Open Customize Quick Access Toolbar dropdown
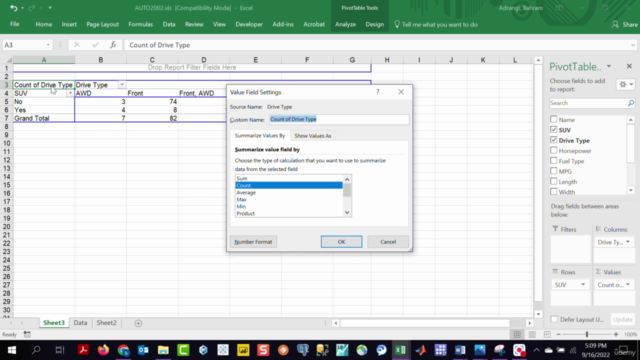The width and height of the screenshot is (640, 360). click(50, 8)
